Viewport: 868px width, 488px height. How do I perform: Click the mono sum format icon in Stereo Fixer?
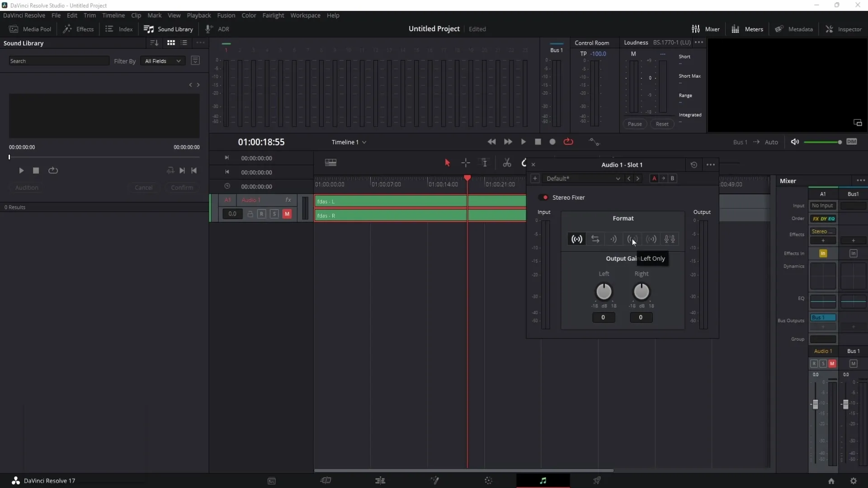click(x=651, y=239)
